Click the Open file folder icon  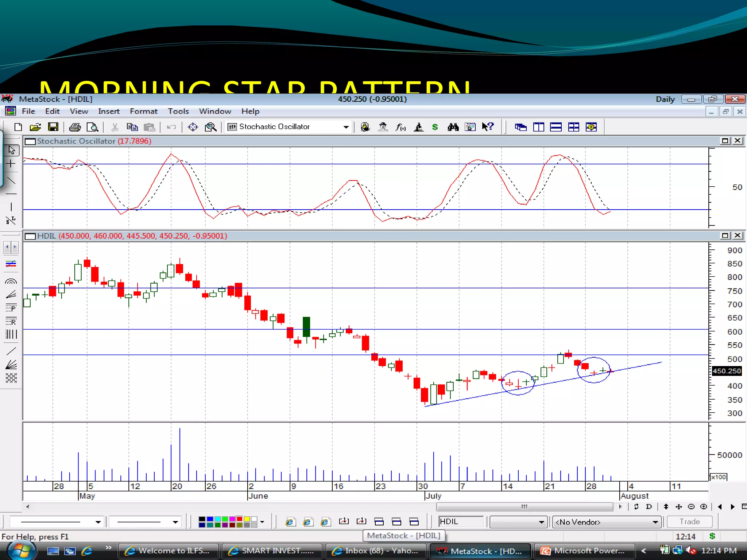(35, 127)
